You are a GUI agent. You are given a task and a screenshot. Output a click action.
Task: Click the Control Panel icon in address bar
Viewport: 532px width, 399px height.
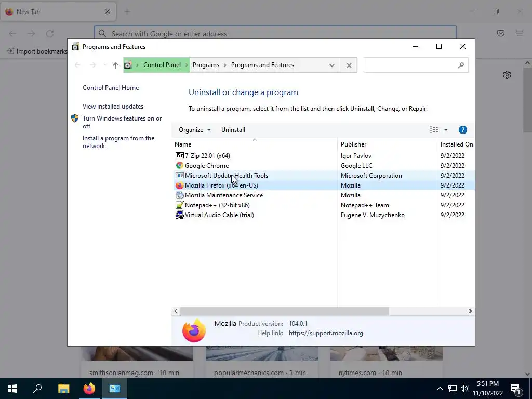pos(128,65)
